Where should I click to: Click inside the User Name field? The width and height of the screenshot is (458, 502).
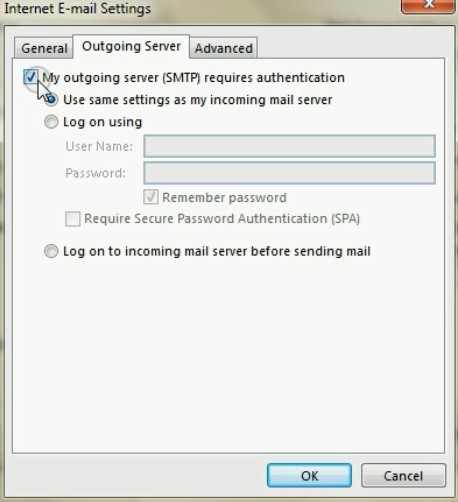[x=289, y=146]
